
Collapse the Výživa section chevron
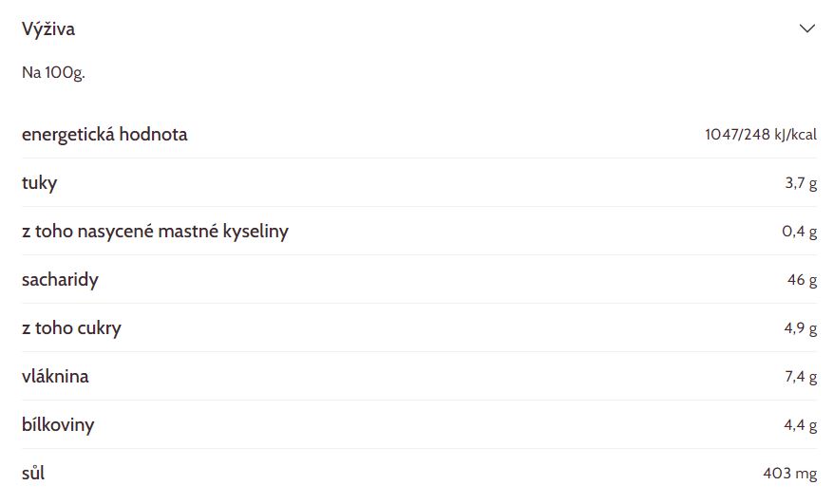(806, 28)
